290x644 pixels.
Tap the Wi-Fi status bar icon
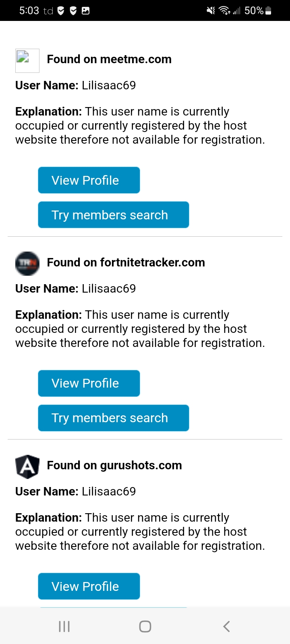[225, 11]
